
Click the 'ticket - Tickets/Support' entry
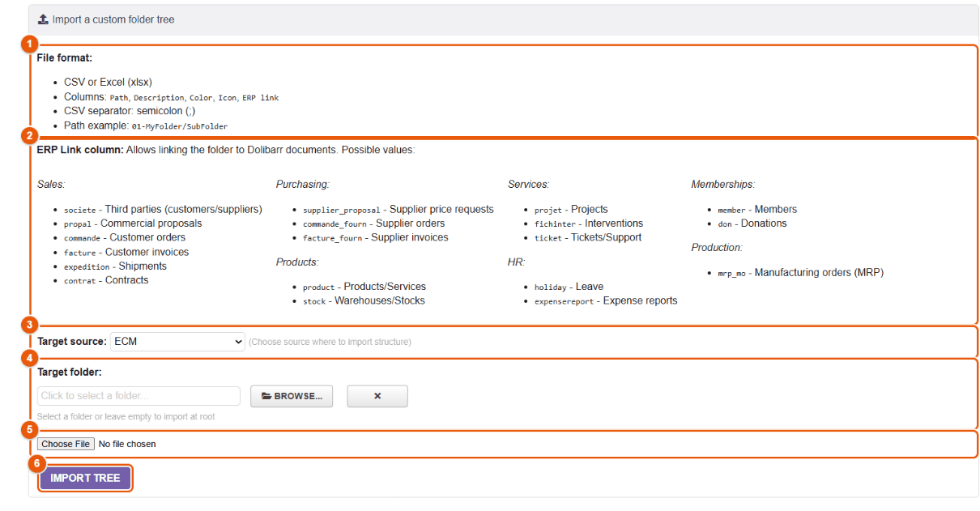click(588, 238)
